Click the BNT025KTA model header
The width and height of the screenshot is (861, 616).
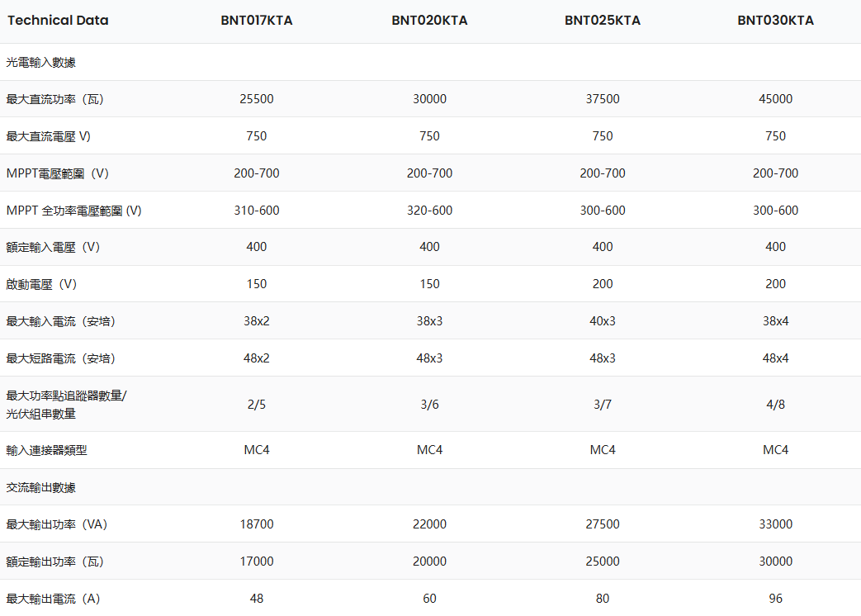click(x=603, y=21)
